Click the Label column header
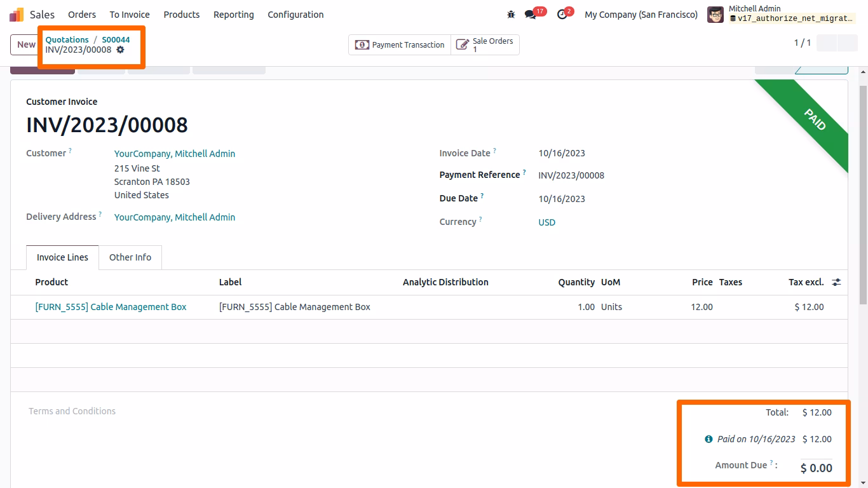This screenshot has height=488, width=868. pos(231,282)
